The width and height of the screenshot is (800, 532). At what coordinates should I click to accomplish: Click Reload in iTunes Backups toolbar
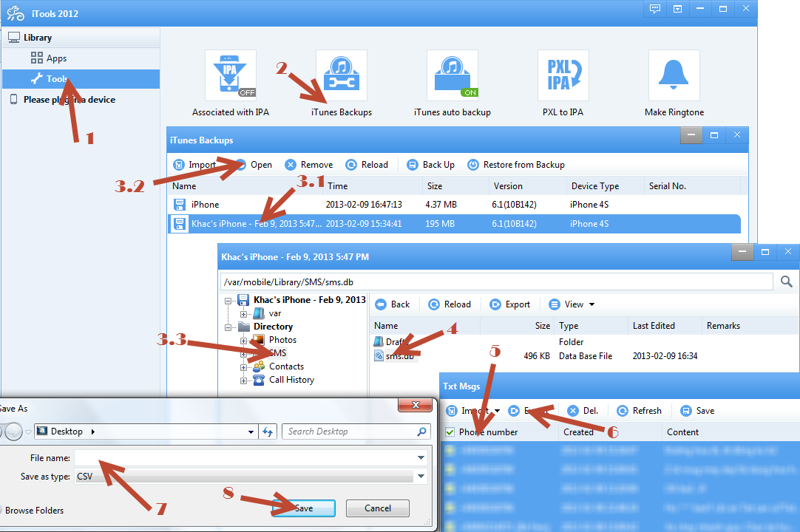(x=367, y=165)
